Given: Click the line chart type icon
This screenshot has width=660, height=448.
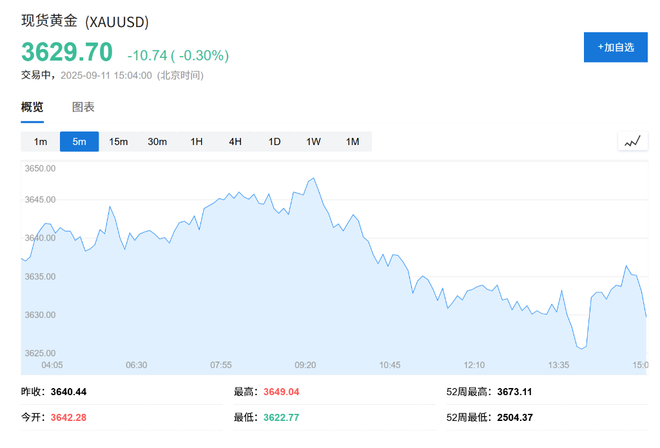Looking at the screenshot, I should (632, 142).
